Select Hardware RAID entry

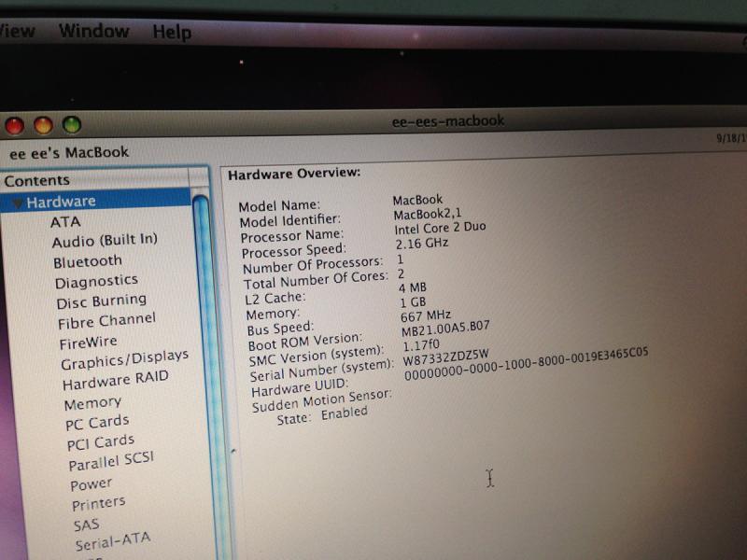tap(115, 380)
